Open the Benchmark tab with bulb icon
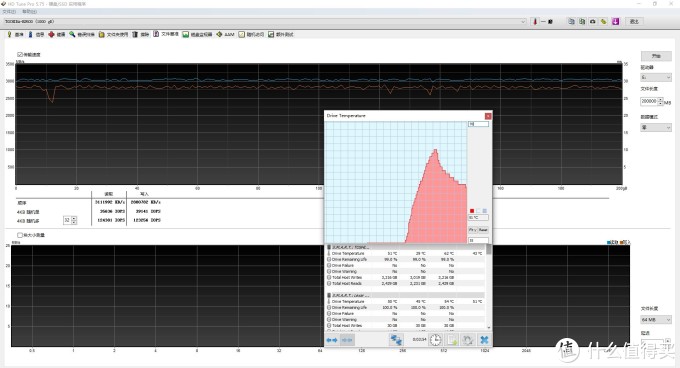The height and width of the screenshot is (368, 680). click(x=15, y=34)
